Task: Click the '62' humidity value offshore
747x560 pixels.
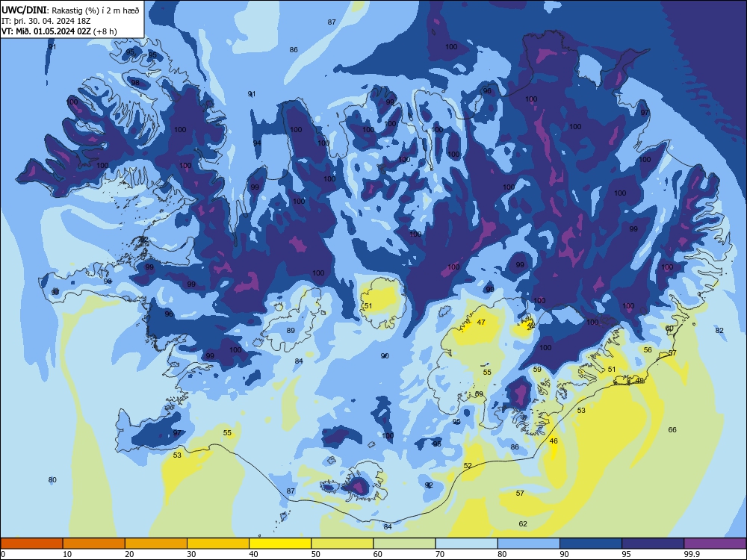Action: click(523, 524)
